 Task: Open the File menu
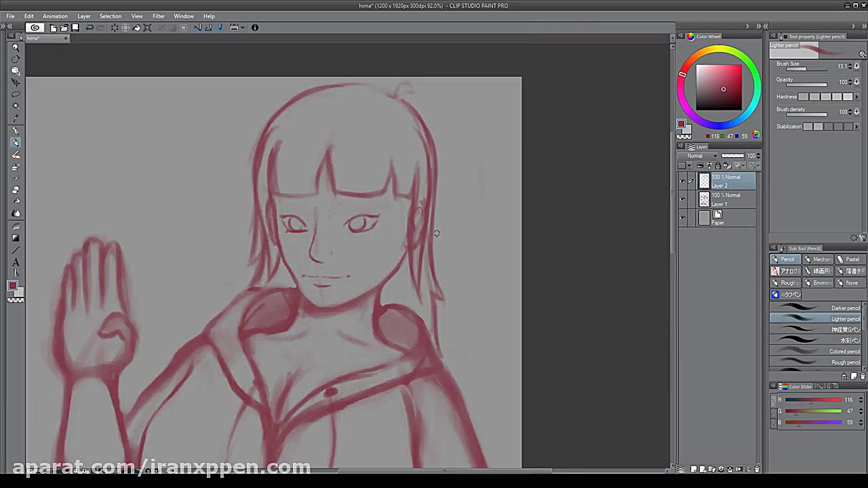coord(10,16)
